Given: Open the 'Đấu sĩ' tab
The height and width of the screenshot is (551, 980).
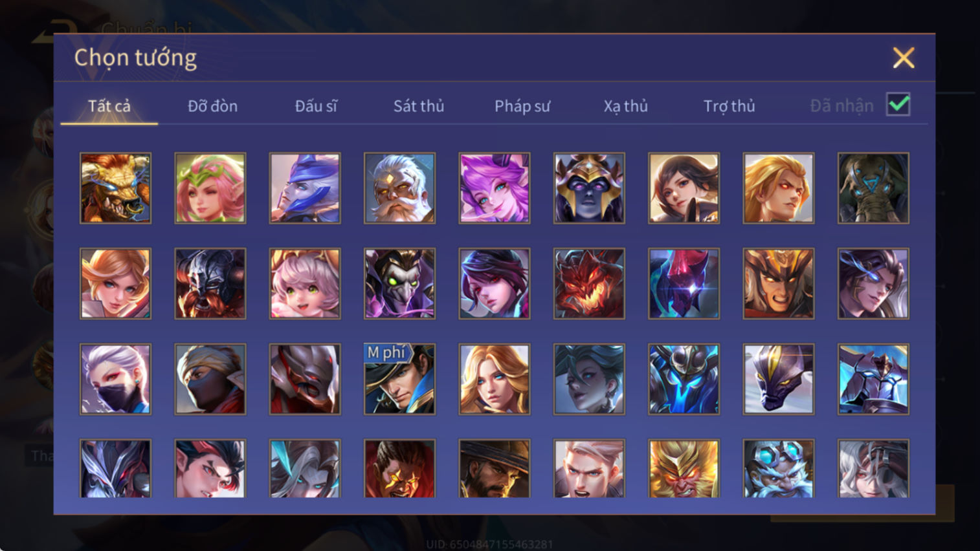Looking at the screenshot, I should point(316,106).
